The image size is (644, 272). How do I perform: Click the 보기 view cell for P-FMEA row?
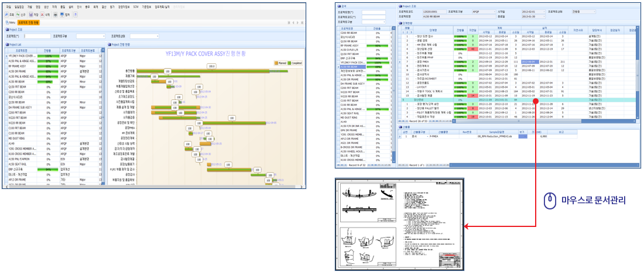tap(523, 136)
